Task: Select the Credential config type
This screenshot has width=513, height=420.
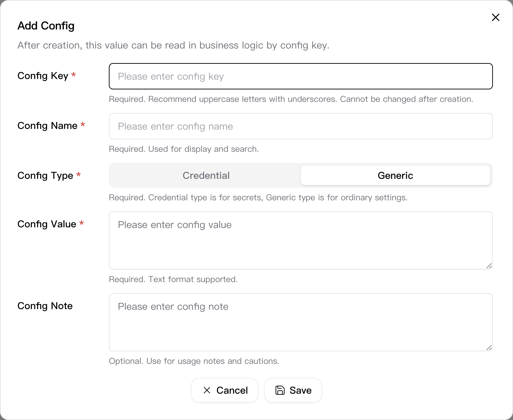Action: (206, 175)
